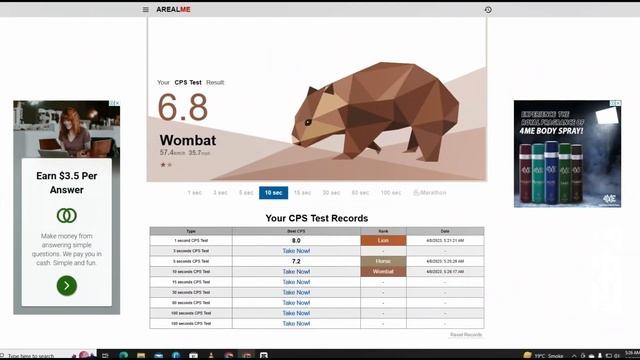Open Task View on the taskbar
640x360 pixels.
tap(105, 356)
